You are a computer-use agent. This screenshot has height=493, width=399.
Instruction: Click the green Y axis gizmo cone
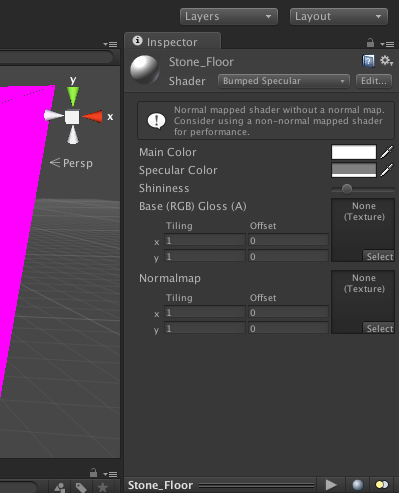coord(73,96)
